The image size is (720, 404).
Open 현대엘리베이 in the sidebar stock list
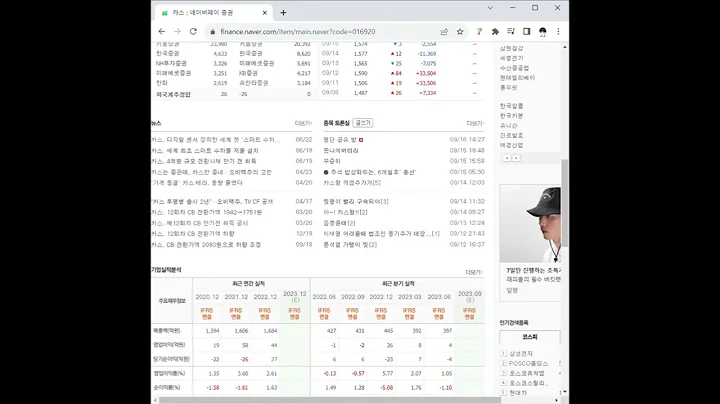pos(518,78)
